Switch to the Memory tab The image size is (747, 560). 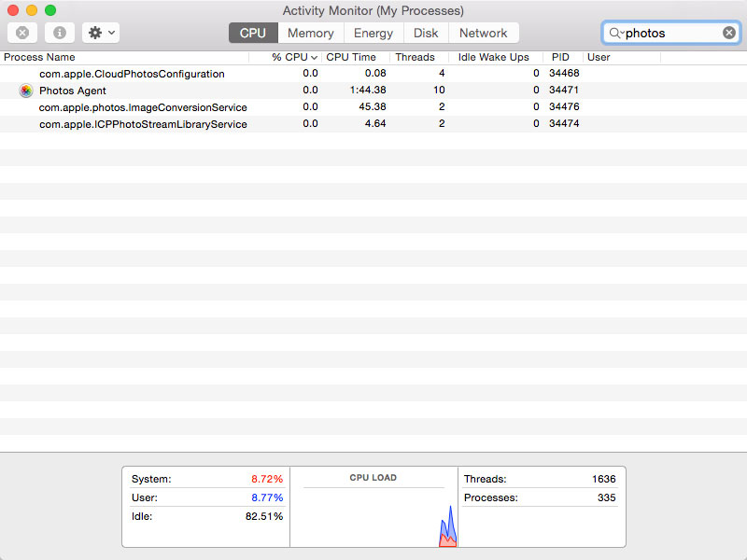(x=311, y=33)
